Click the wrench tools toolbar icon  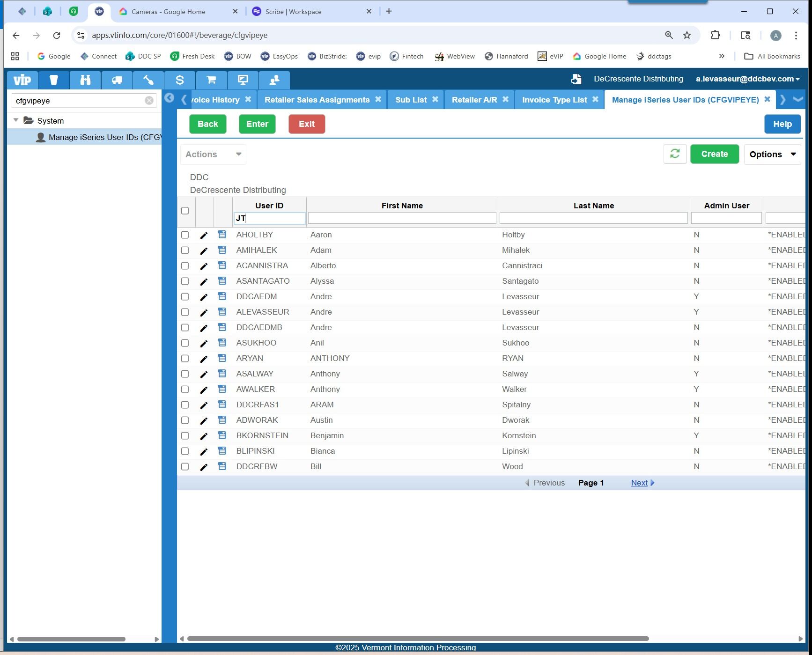148,80
